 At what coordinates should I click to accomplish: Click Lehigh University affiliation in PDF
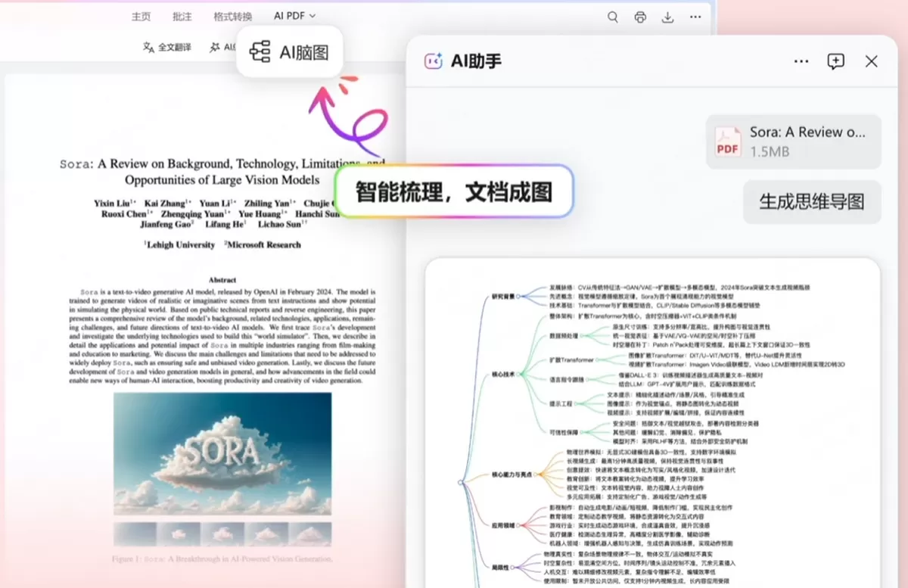[x=179, y=244]
